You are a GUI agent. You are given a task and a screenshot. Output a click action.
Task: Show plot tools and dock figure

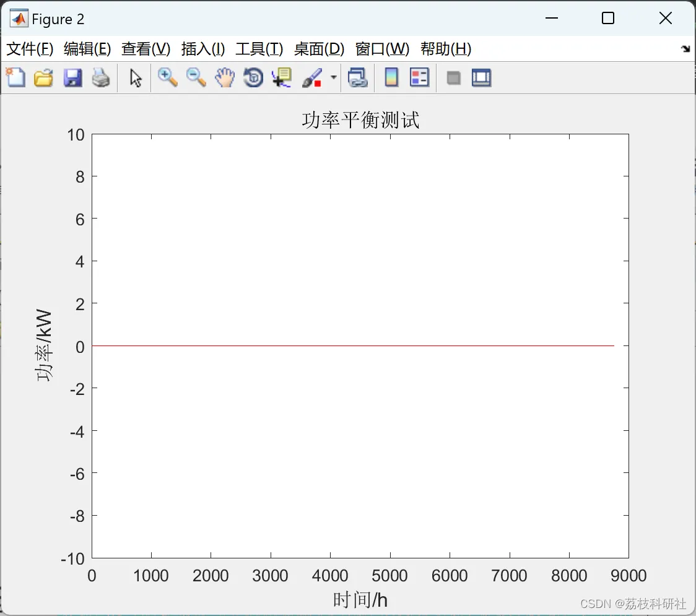point(482,77)
